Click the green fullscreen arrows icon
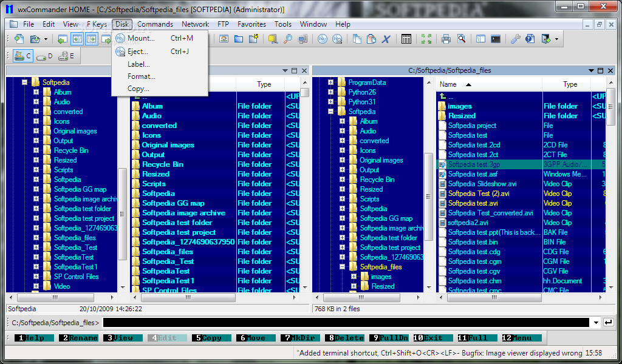Screen dimensions: 622x364 426,39
